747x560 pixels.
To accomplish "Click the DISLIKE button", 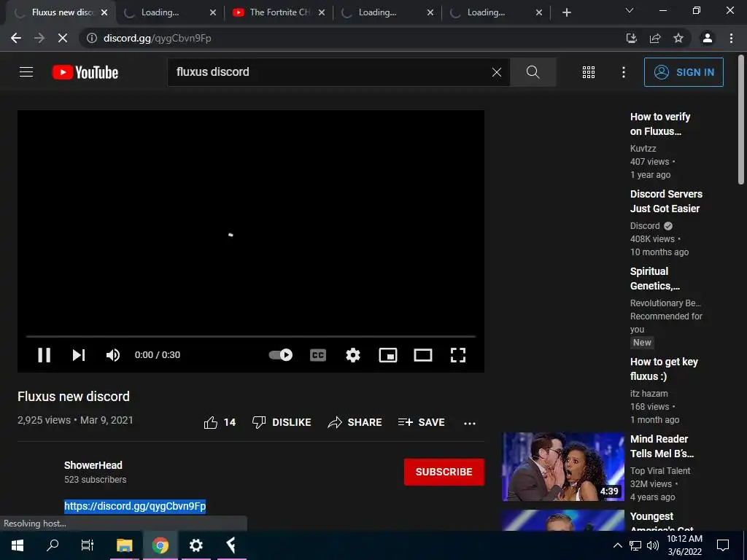I will pyautogui.click(x=282, y=422).
